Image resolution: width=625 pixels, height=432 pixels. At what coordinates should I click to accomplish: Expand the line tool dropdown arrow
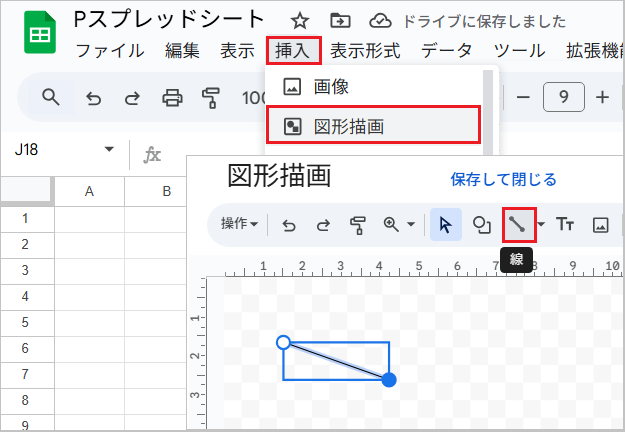pyautogui.click(x=541, y=224)
